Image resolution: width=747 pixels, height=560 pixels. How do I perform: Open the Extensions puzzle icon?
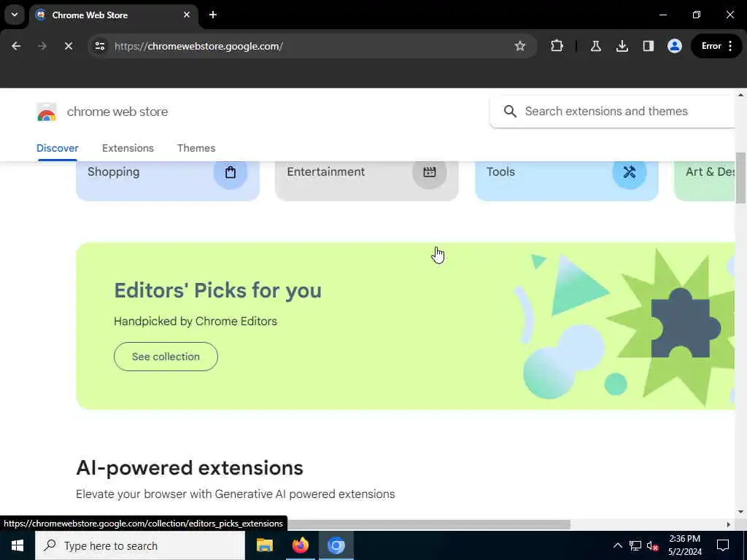tap(557, 46)
